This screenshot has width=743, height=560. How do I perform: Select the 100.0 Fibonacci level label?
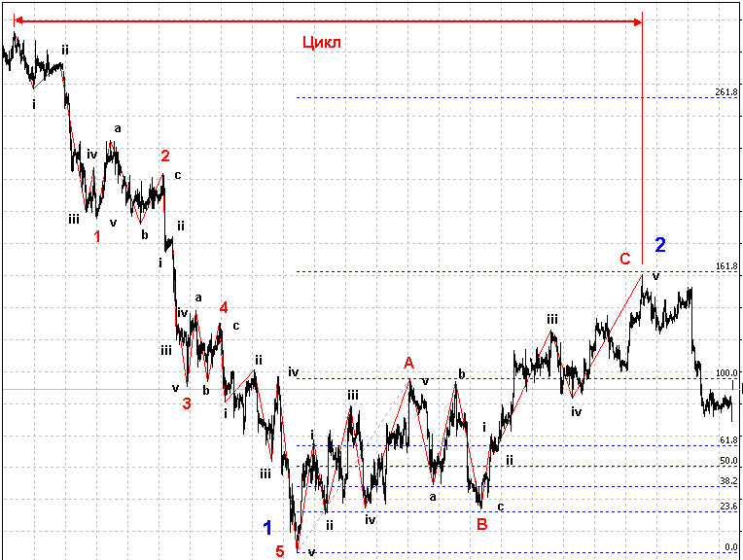[727, 373]
